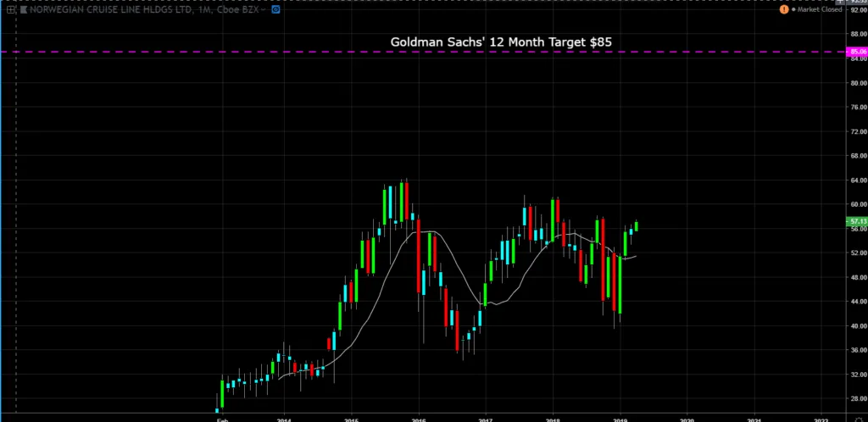
Task: Expand the legend chevron after Cboe BZX
Action: pyautogui.click(x=263, y=9)
